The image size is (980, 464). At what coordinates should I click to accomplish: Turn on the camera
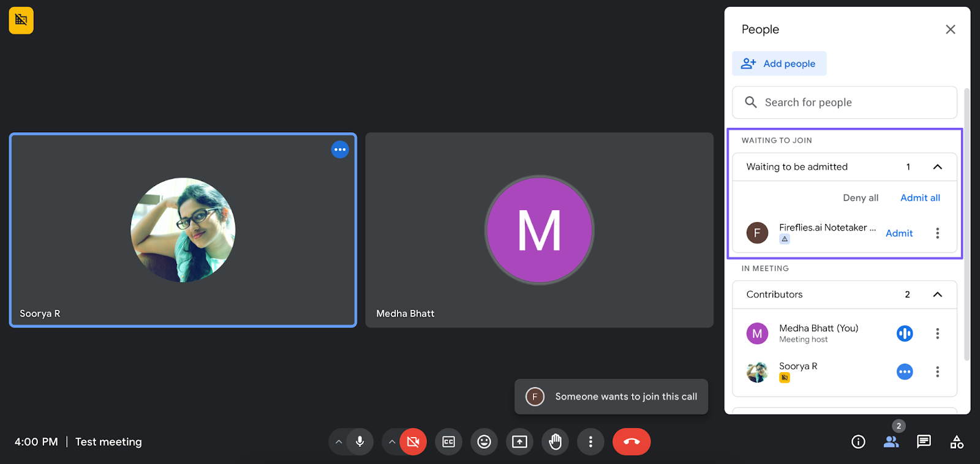coord(413,442)
